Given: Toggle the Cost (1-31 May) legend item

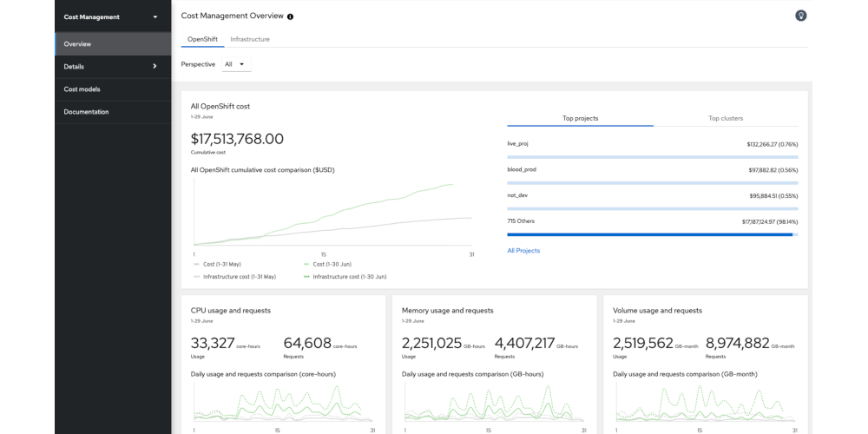Looking at the screenshot, I should 221,264.
